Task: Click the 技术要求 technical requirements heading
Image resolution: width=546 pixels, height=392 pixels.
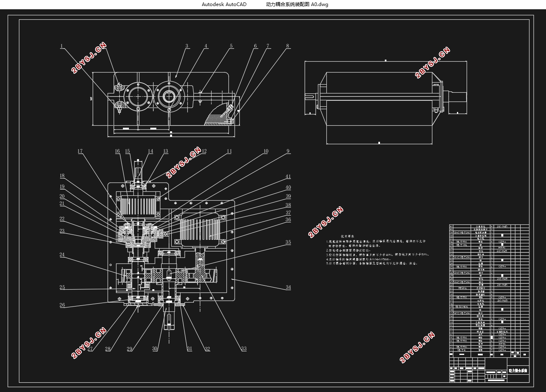Action: point(347,236)
